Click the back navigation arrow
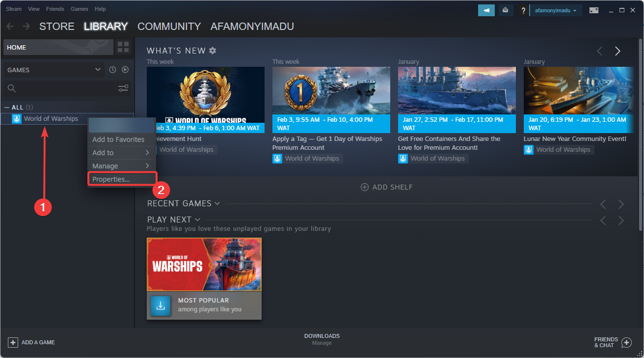This screenshot has width=644, height=358. [x=10, y=27]
